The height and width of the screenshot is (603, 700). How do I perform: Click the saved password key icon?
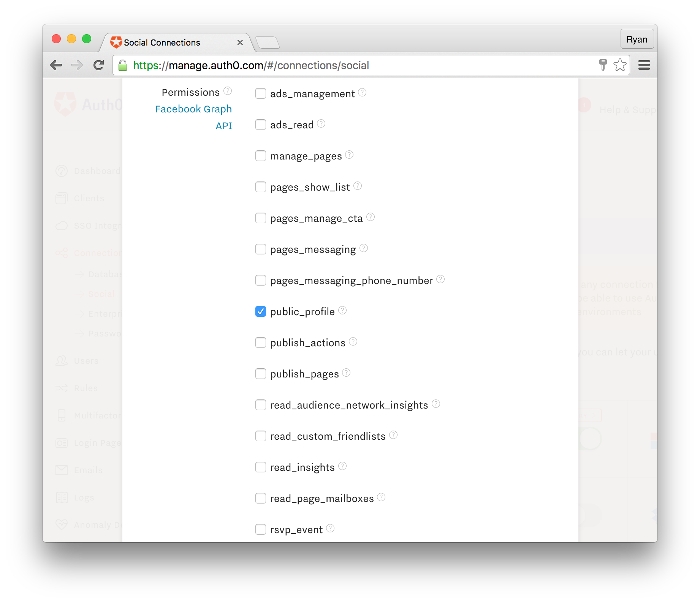[x=603, y=65]
